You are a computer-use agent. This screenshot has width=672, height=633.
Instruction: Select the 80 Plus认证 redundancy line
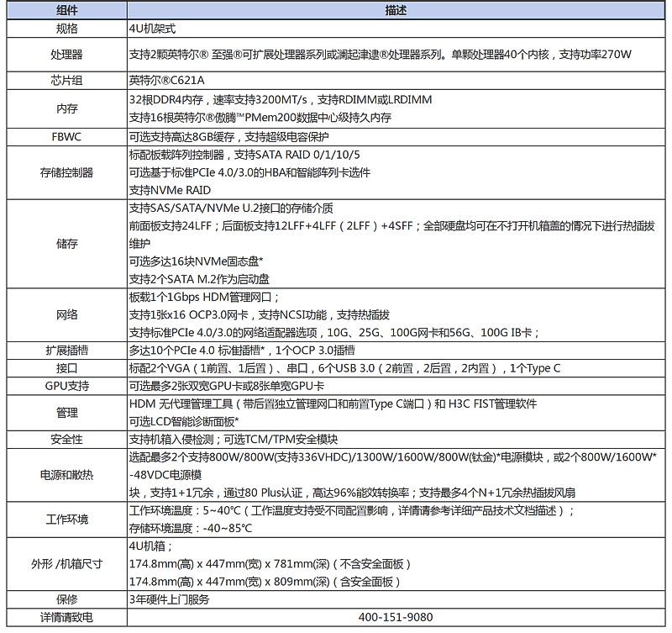click(x=352, y=493)
